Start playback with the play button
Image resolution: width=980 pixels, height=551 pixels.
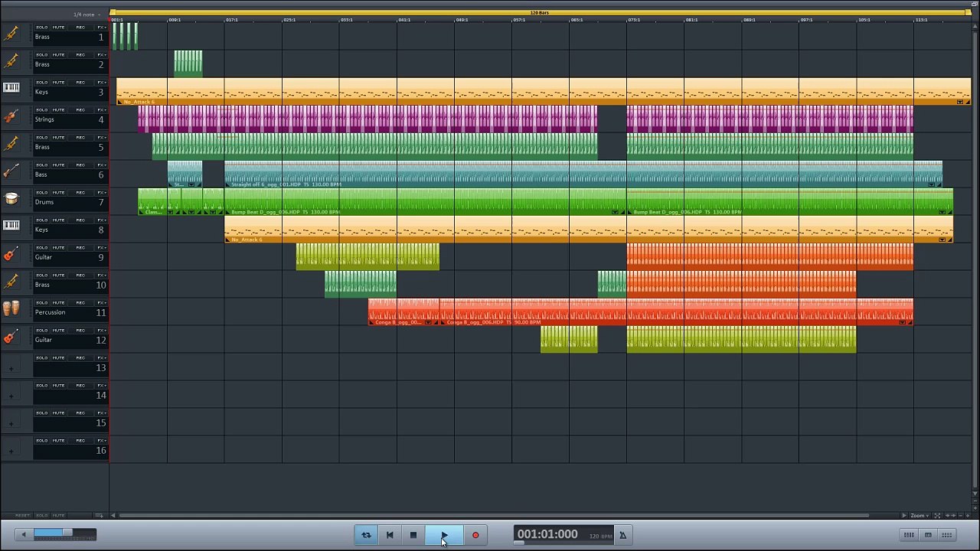444,535
